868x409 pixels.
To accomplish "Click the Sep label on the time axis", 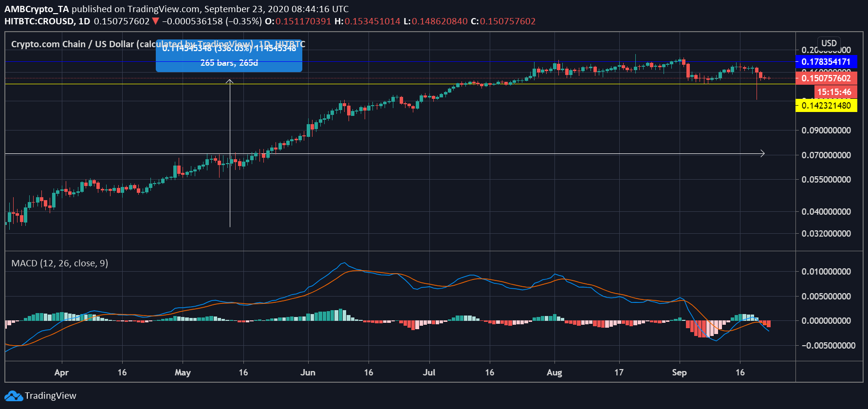I will click(679, 372).
